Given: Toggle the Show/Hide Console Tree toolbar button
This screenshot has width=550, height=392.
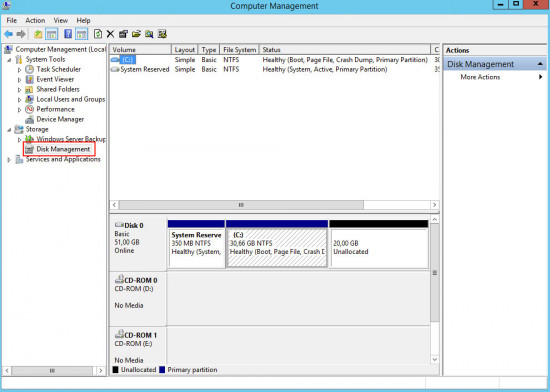Looking at the screenshot, I should tap(52, 34).
